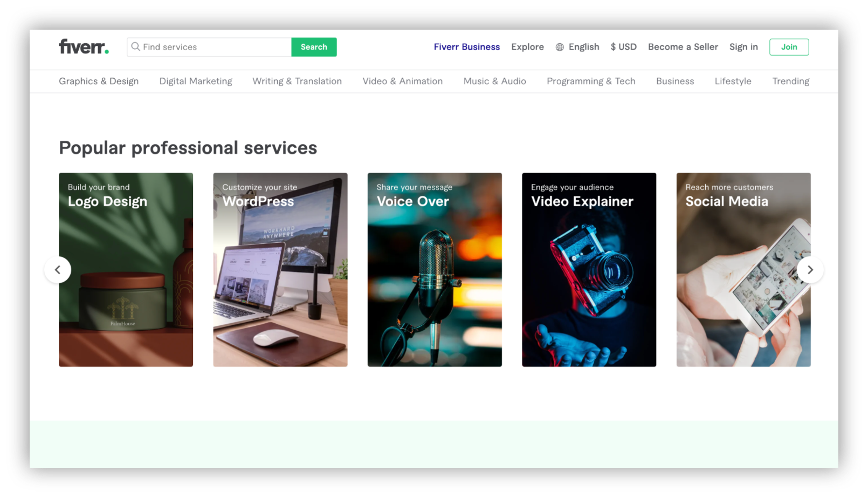This screenshot has height=498, width=868.
Task: Open Graphics & Design category
Action: click(99, 81)
